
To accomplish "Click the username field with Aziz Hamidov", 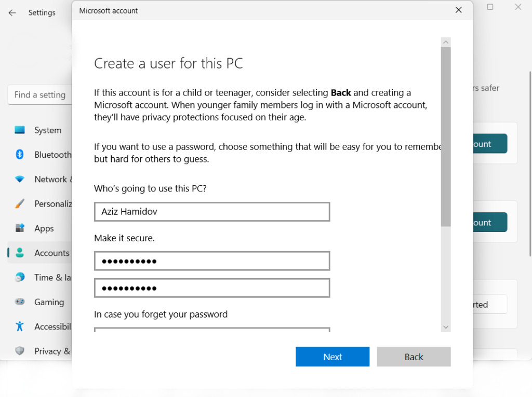I will coord(212,212).
